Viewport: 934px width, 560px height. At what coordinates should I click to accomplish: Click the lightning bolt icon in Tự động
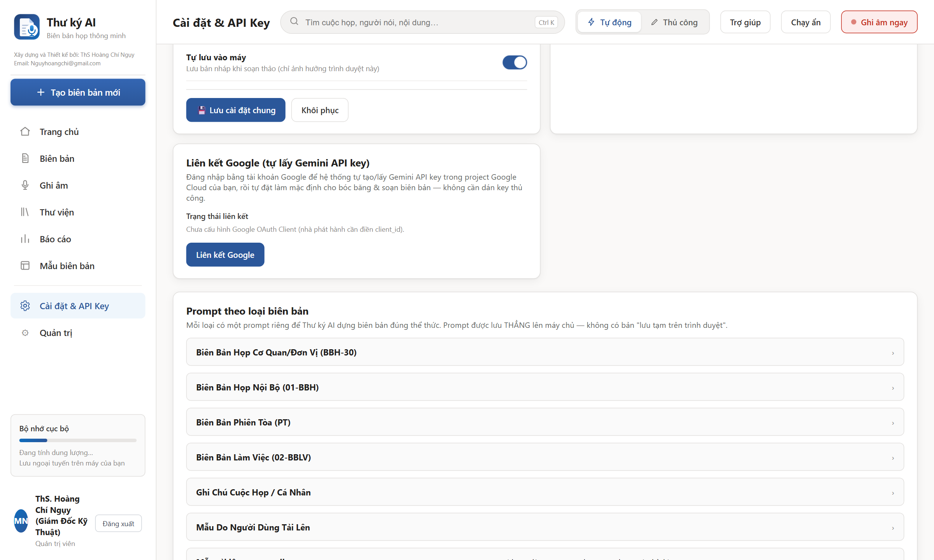(x=591, y=22)
